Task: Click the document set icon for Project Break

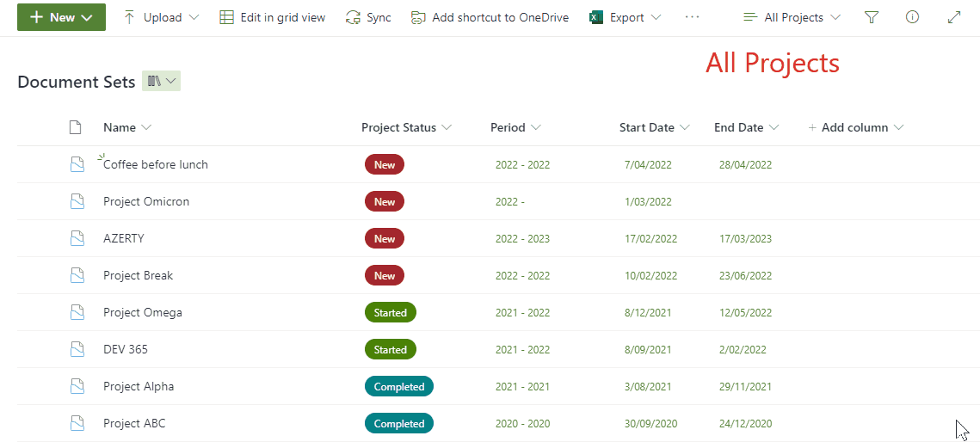Action: tap(77, 275)
